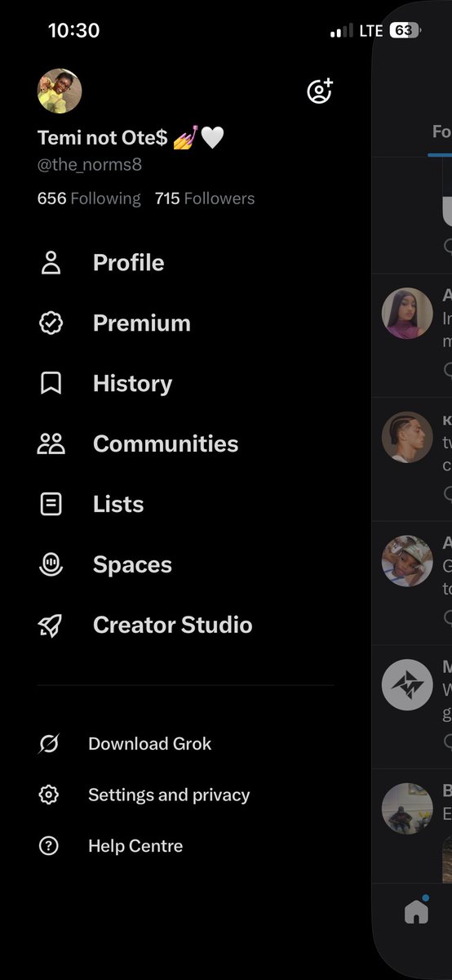The image size is (452, 980).
Task: Tap the Creator Studio rocket icon
Action: click(51, 625)
